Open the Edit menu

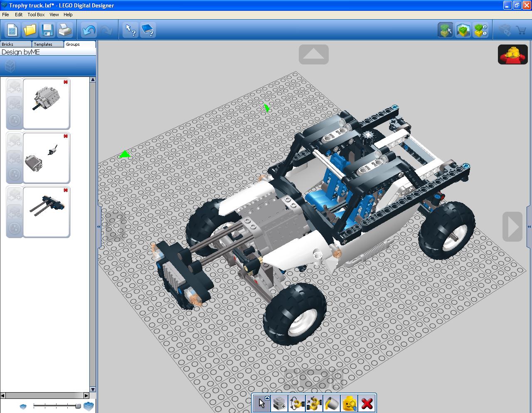click(x=19, y=15)
